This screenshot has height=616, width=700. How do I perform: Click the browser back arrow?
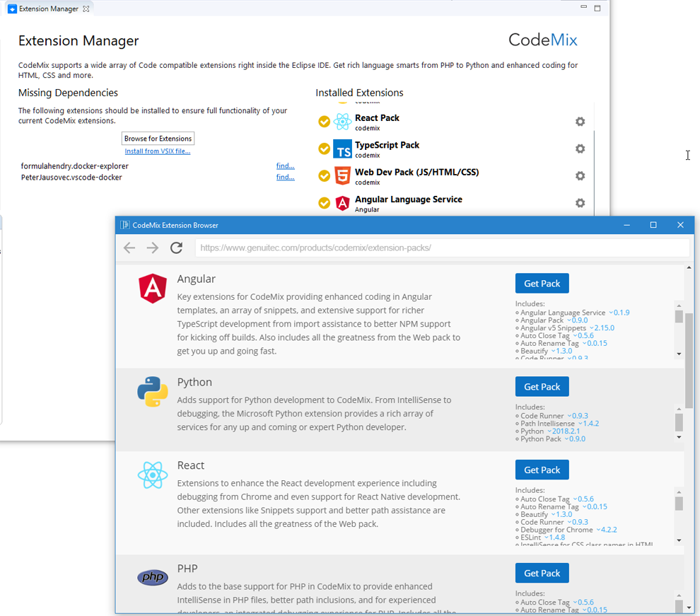point(129,248)
